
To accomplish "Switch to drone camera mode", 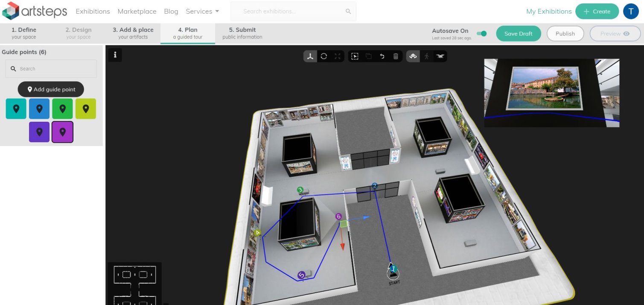I will coord(440,56).
